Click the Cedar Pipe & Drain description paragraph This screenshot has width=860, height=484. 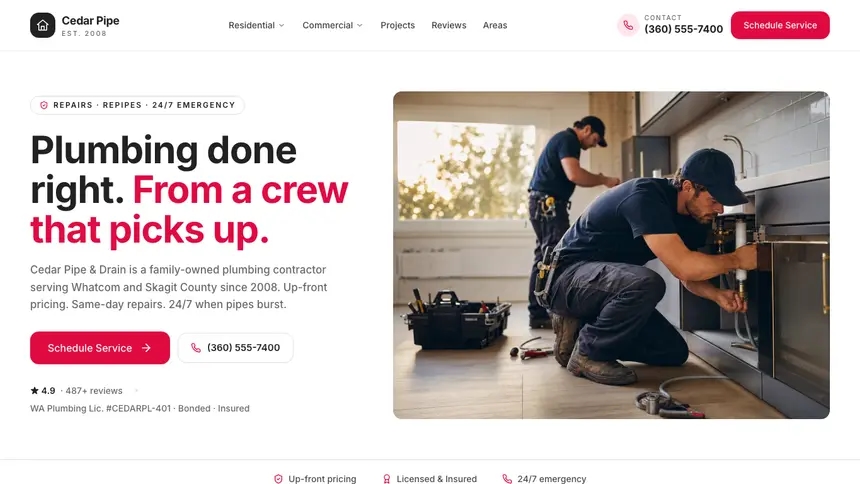tap(179, 287)
